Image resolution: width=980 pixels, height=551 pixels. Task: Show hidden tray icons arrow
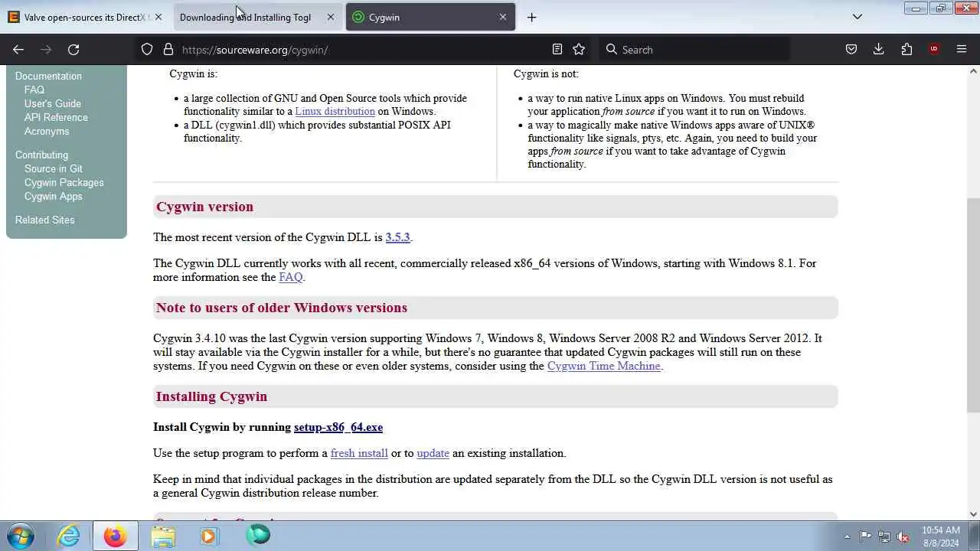pyautogui.click(x=847, y=536)
